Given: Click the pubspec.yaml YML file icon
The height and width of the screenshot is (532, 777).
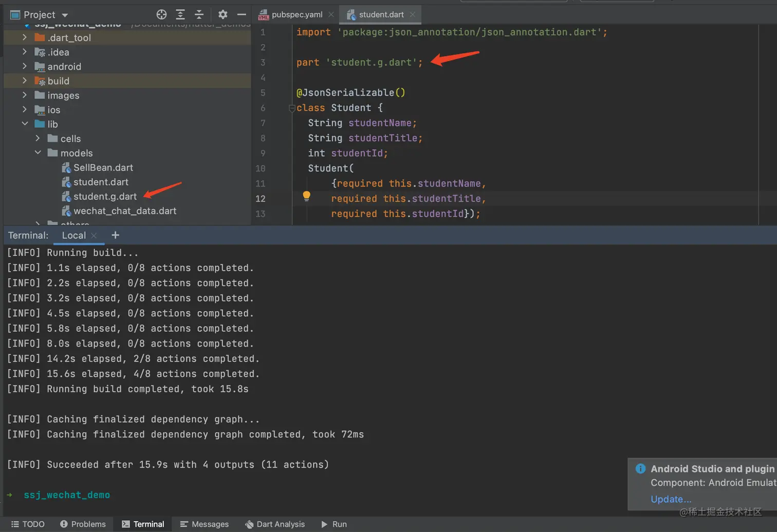Looking at the screenshot, I should [x=264, y=15].
